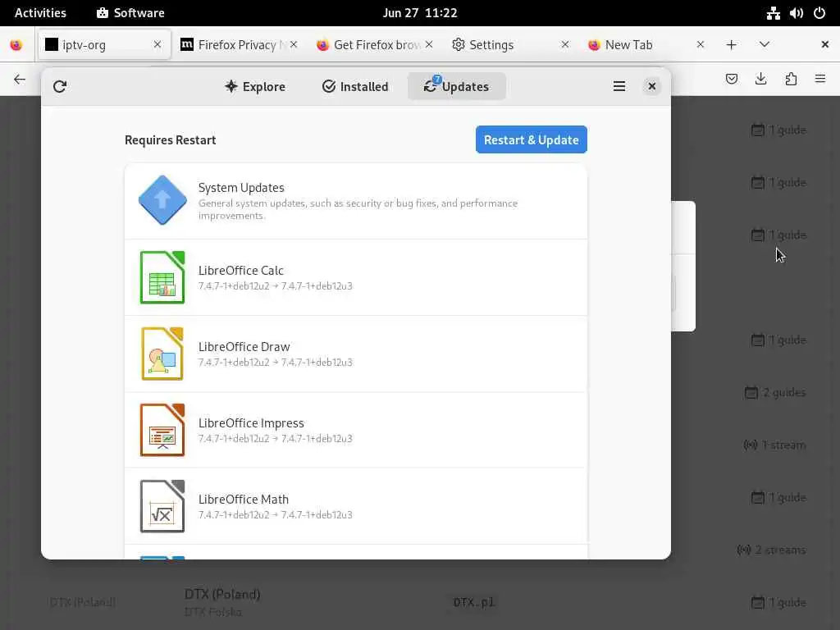This screenshot has width=840, height=630.
Task: Click the Firefox back arrow
Action: pos(20,80)
